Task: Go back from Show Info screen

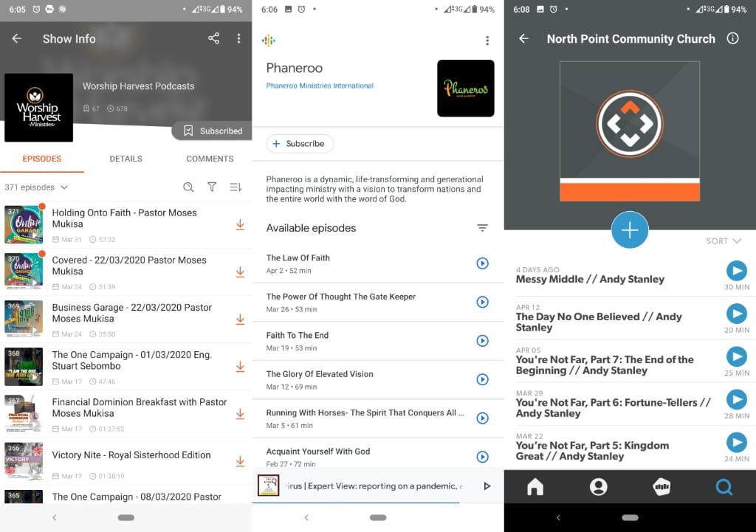Action: (x=17, y=38)
